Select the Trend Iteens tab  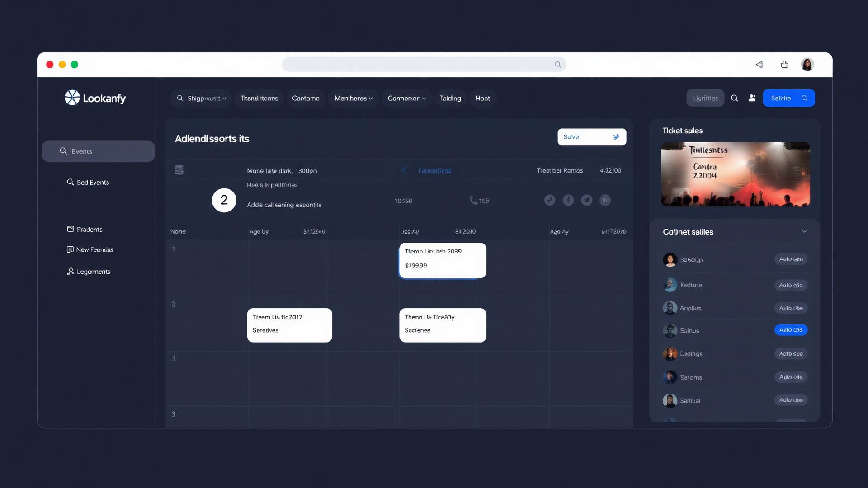click(259, 98)
